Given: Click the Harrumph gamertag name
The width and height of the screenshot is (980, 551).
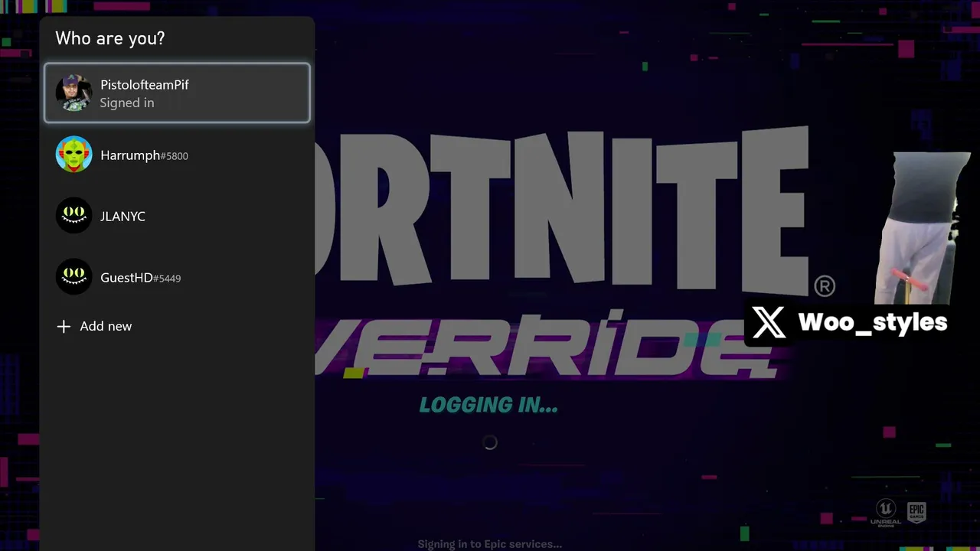Looking at the screenshot, I should click(x=145, y=155).
